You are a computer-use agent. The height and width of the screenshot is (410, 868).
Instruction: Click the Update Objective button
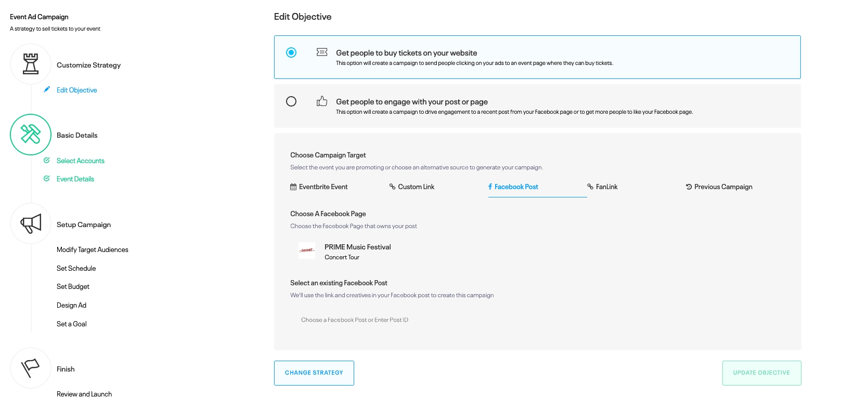click(761, 373)
